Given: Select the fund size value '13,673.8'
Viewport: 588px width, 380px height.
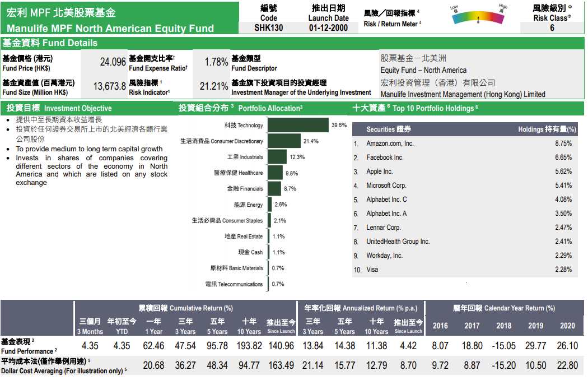Looking at the screenshot, I should point(110,86).
